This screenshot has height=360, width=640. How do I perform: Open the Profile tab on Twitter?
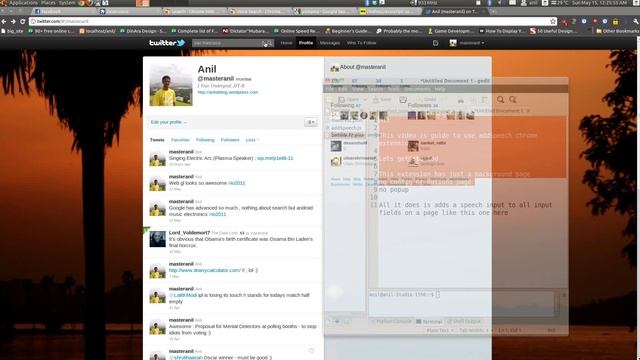click(x=305, y=43)
